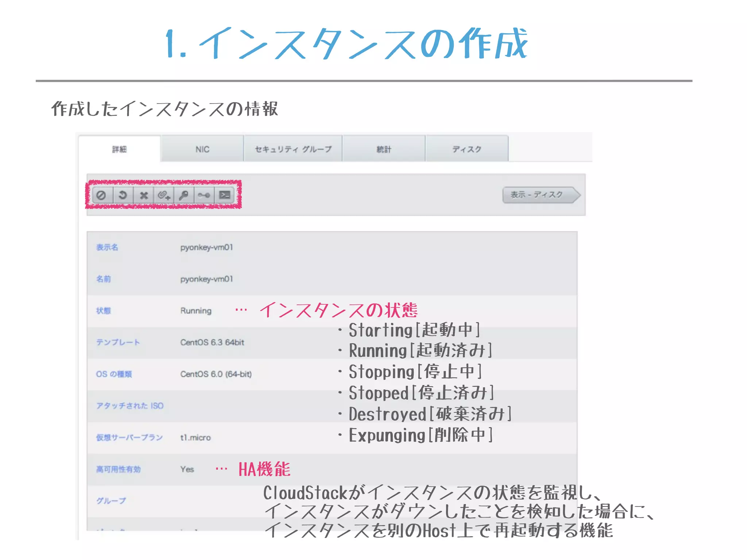Click the CentOS 6.3 64bit template value
This screenshot has width=747, height=560.
point(212,342)
